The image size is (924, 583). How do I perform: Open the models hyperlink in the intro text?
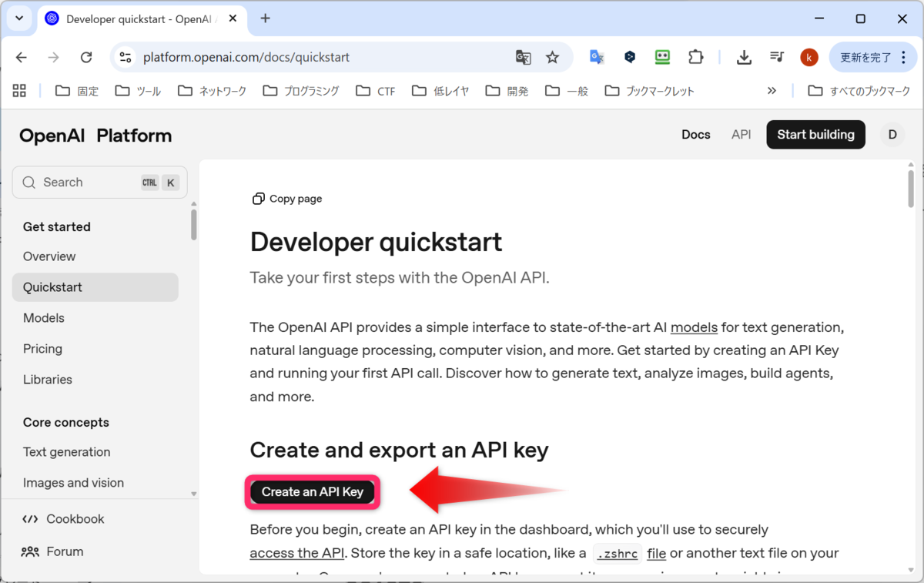click(x=694, y=327)
